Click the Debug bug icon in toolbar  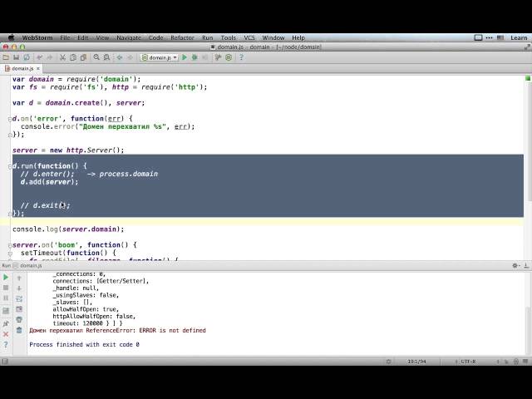(x=195, y=57)
